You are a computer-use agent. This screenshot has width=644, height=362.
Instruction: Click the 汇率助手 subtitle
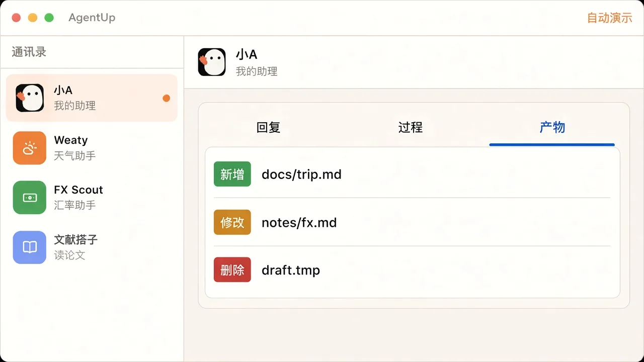click(x=75, y=205)
